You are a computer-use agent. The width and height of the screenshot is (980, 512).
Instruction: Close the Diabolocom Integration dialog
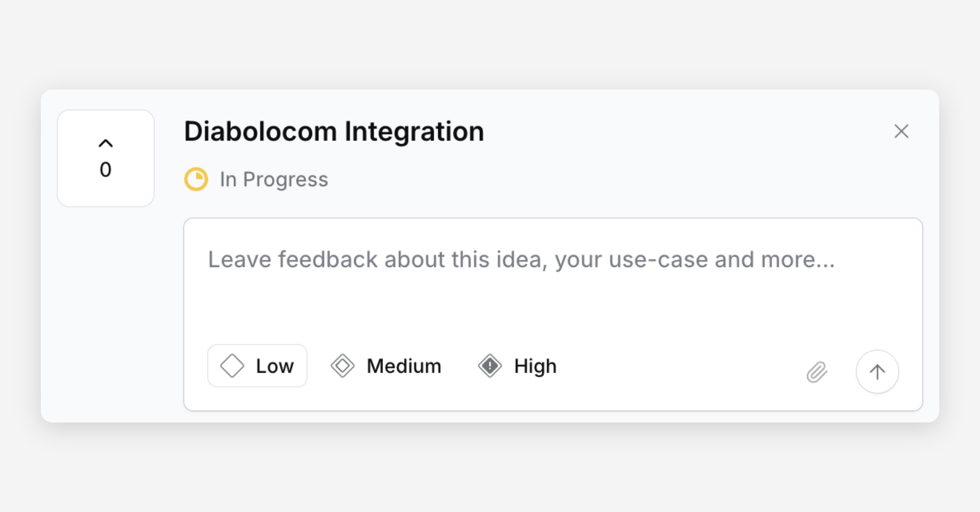click(901, 131)
